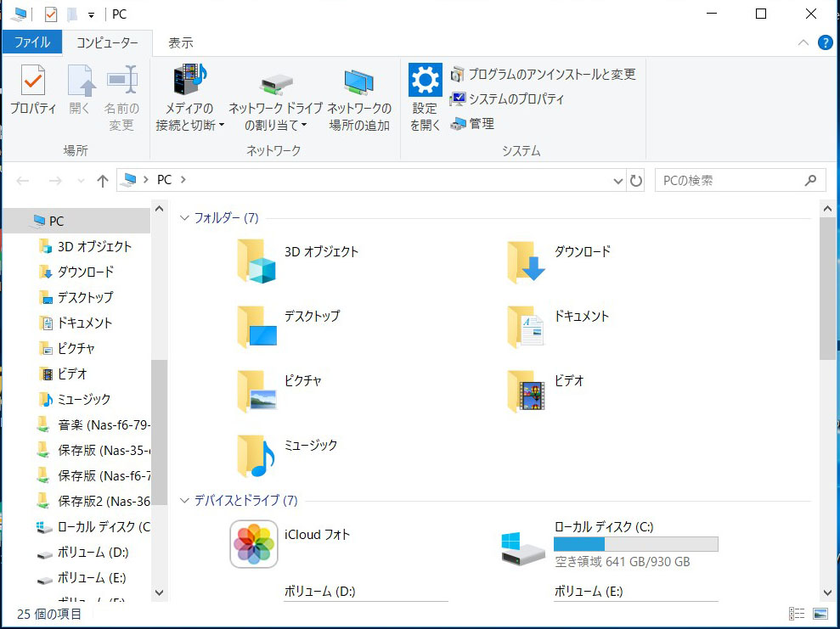The width and height of the screenshot is (840, 629).
Task: Switch to the 表示 tab
Action: click(x=181, y=42)
